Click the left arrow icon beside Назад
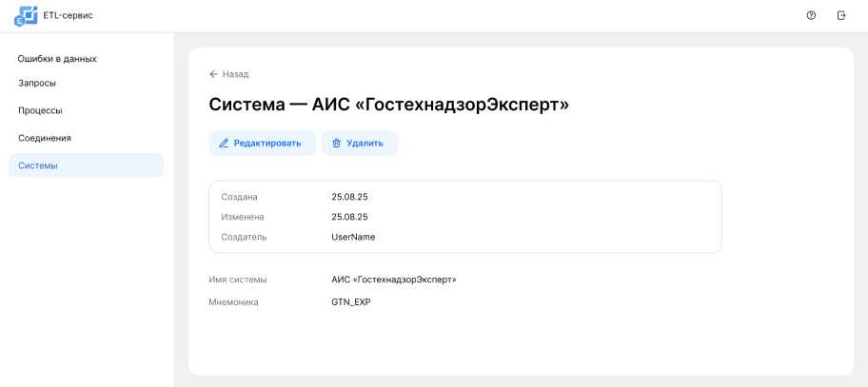This screenshot has height=387, width=868. coord(213,74)
